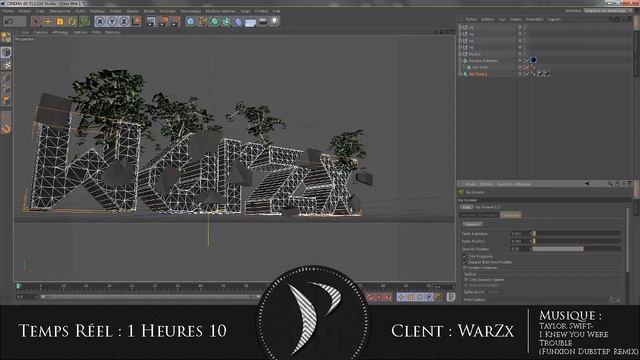Viewport: 640px width, 360px height.
Task: Select the Rotate tool circular icon
Action: [x=72, y=21]
